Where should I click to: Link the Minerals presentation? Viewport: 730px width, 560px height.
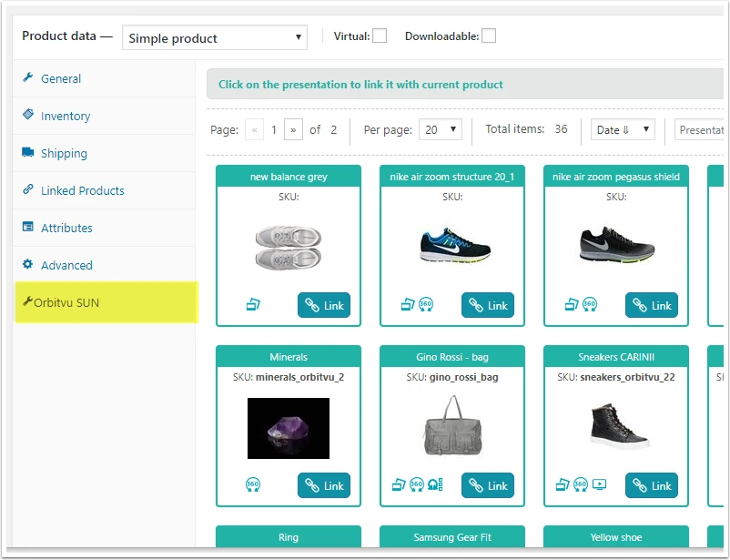(x=324, y=485)
